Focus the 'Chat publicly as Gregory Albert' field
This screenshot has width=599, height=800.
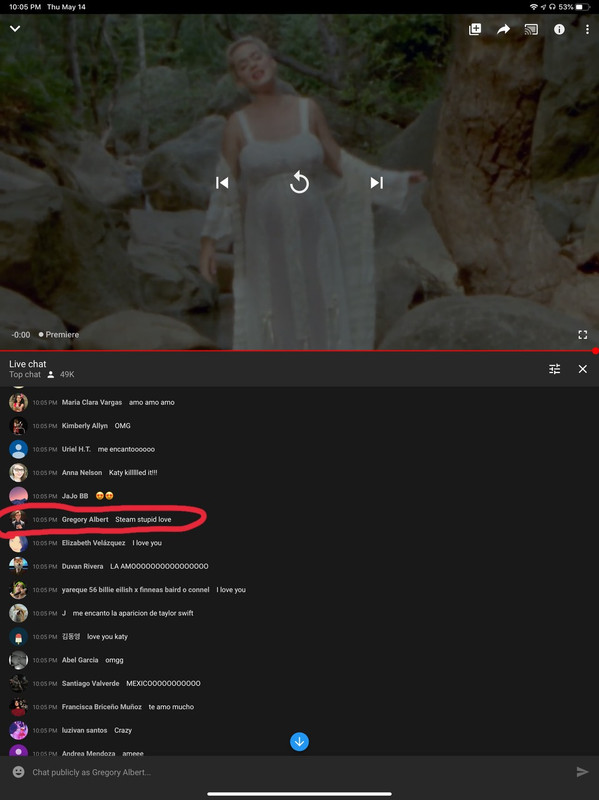tap(301, 772)
